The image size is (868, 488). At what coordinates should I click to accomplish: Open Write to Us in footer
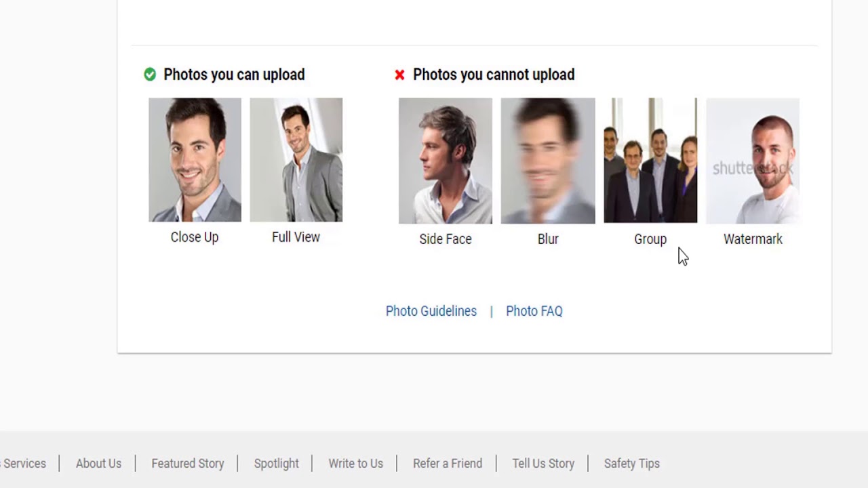pyautogui.click(x=356, y=464)
